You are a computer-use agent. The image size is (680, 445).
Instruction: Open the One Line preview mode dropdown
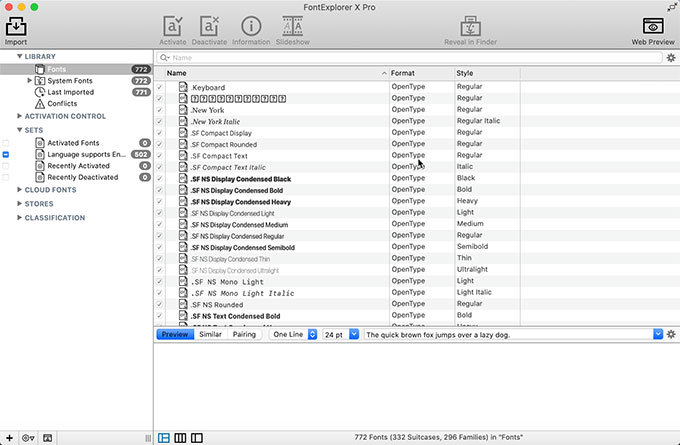tap(293, 334)
